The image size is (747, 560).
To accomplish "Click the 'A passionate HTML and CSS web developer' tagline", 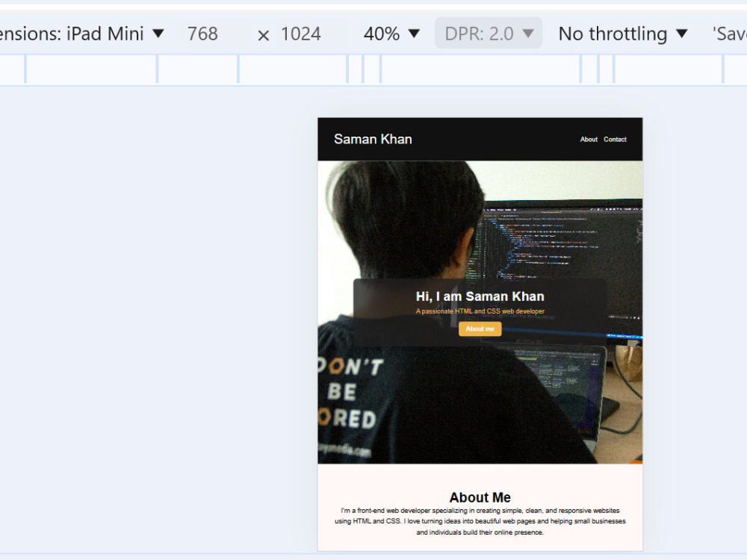I will pos(480,311).
